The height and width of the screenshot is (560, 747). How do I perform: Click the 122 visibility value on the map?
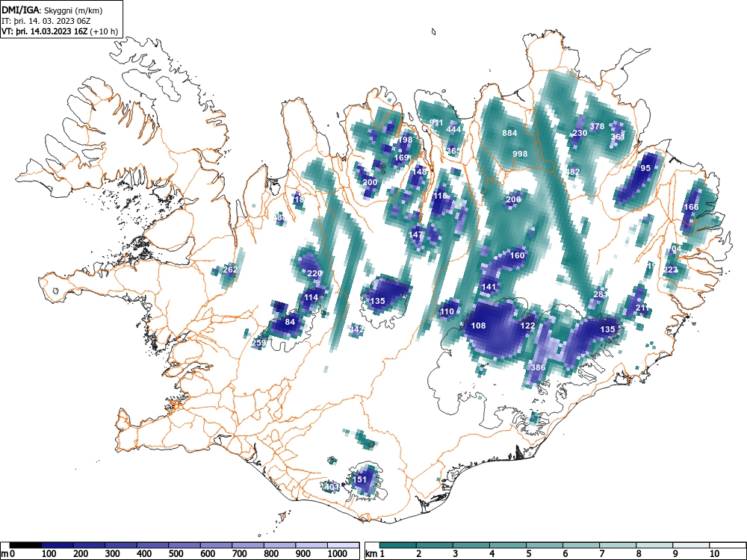tap(527, 326)
